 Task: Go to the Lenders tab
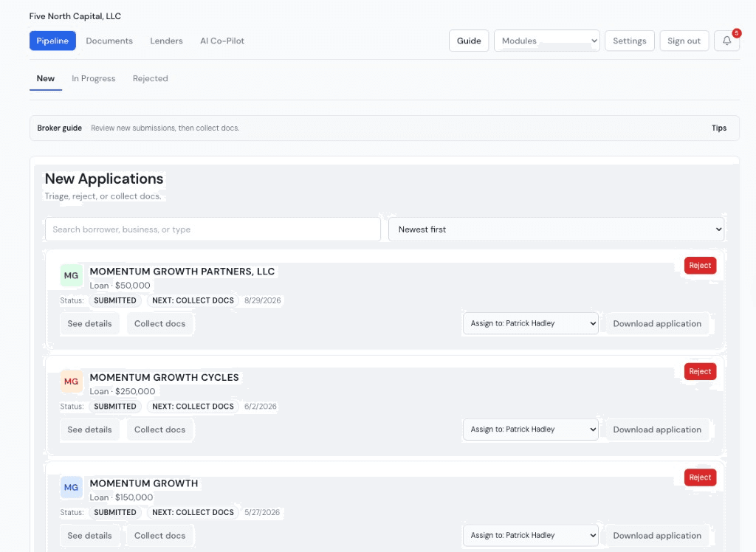[166, 41]
